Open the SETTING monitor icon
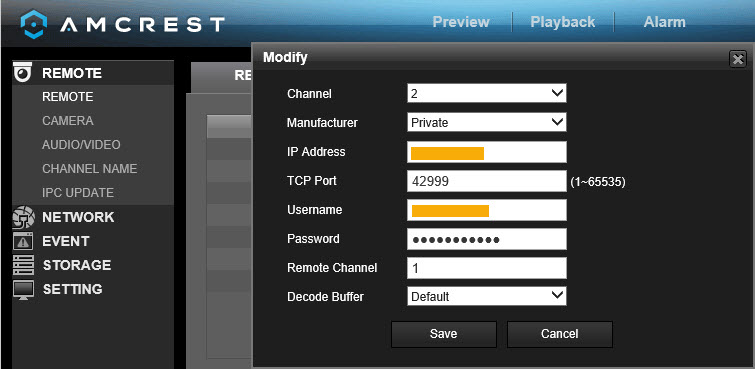Image resolution: width=755 pixels, height=369 pixels. [x=23, y=290]
